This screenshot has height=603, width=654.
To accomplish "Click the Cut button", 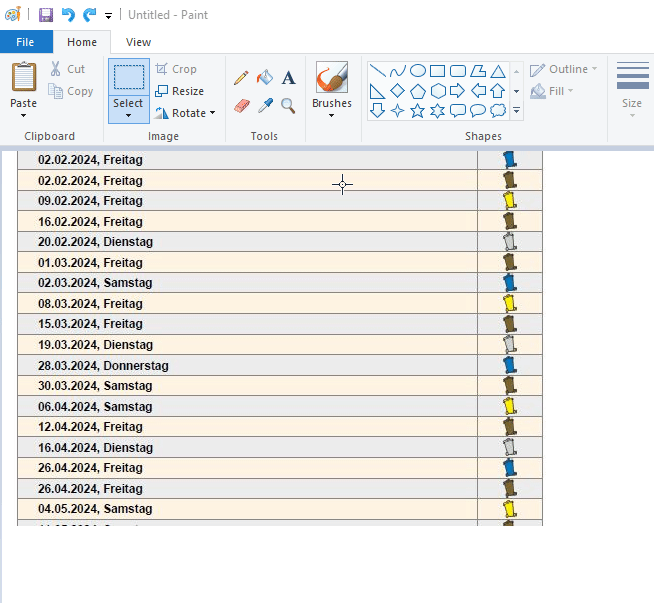I will (68, 69).
